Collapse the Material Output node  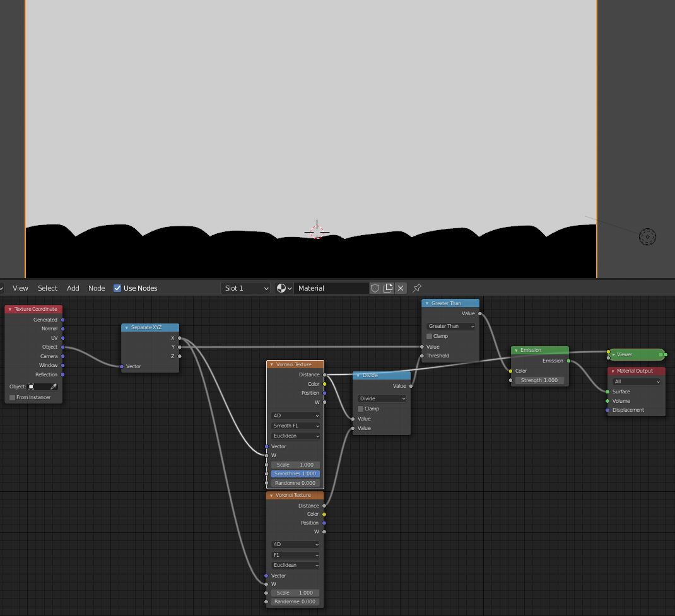(613, 371)
